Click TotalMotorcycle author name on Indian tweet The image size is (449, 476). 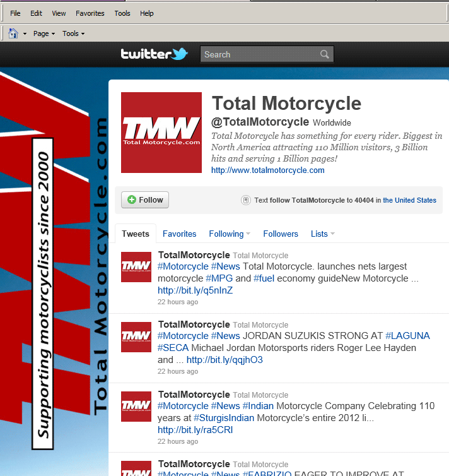click(194, 395)
